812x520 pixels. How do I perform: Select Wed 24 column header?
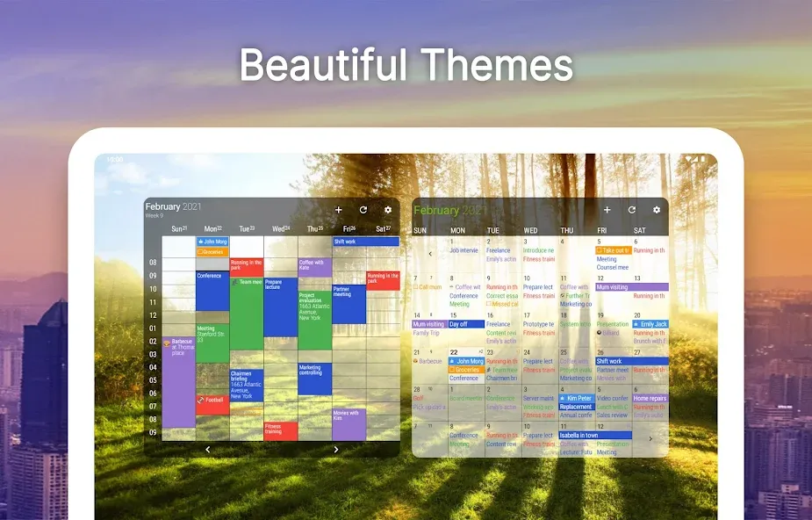(281, 228)
